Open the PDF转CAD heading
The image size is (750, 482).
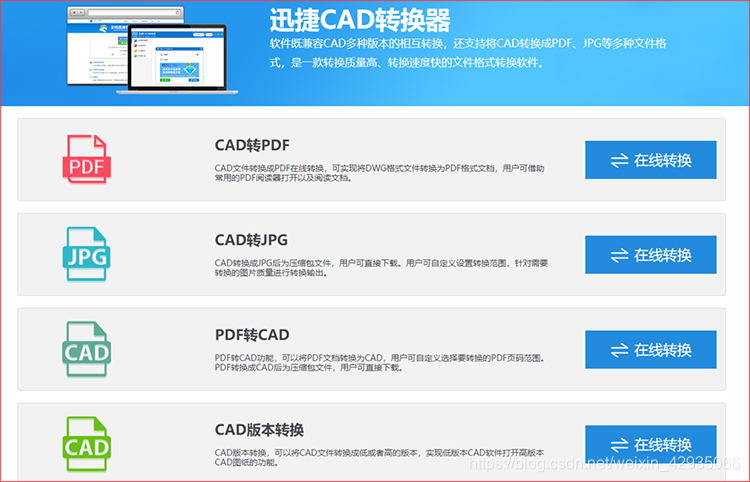point(252,335)
